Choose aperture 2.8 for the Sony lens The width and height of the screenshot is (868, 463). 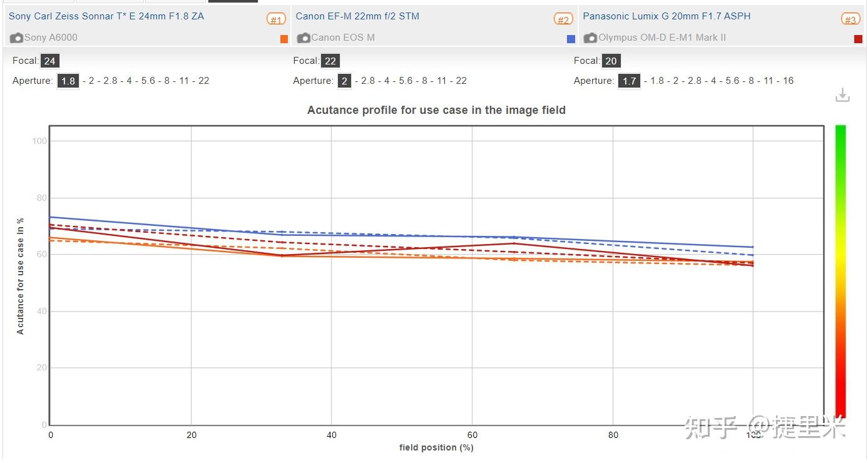tap(110, 81)
